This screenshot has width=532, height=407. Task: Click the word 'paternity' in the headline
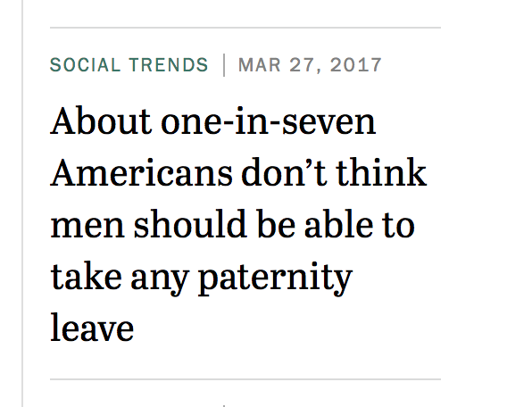(276, 278)
